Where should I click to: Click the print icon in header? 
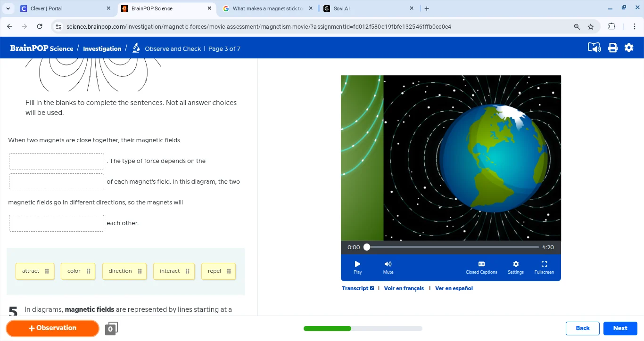click(612, 48)
